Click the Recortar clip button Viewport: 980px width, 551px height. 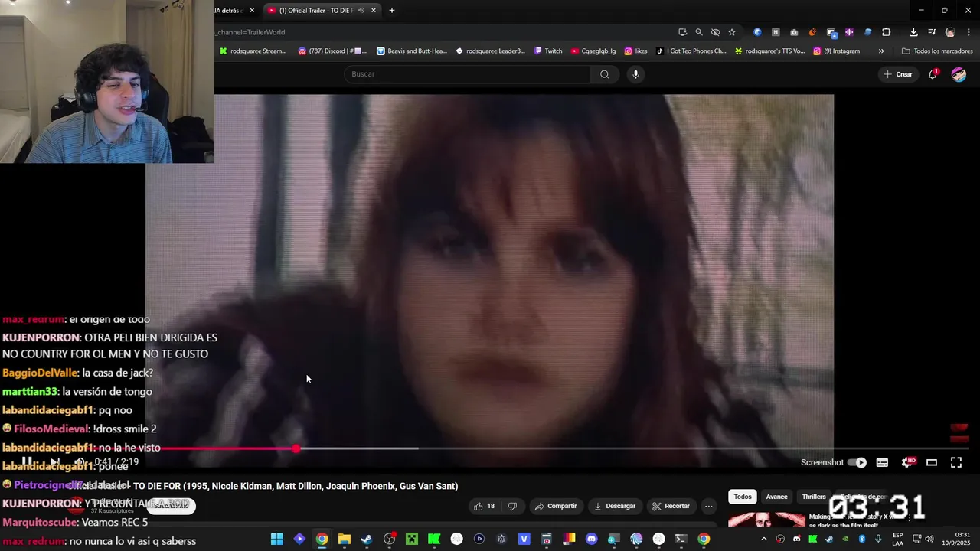click(x=671, y=506)
